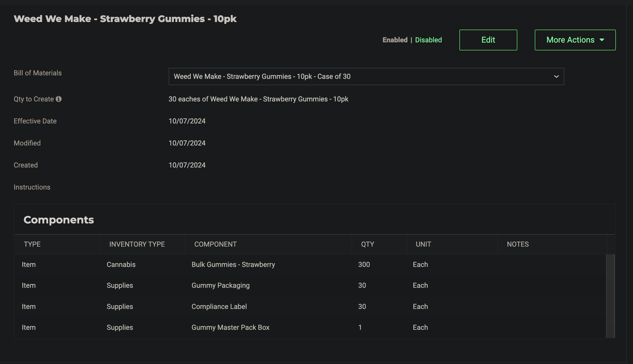Click Item type in Bulk Gummies row

(x=29, y=265)
